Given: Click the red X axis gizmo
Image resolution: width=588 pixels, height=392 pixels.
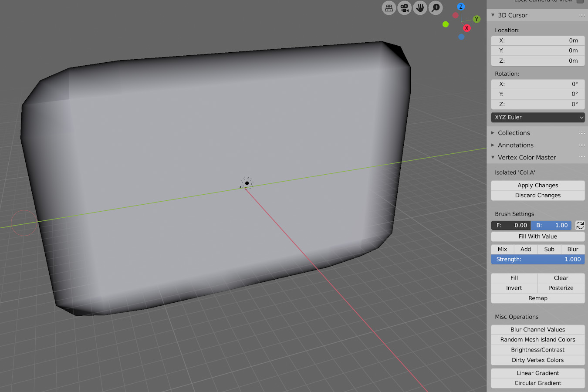Looking at the screenshot, I should pos(466,28).
